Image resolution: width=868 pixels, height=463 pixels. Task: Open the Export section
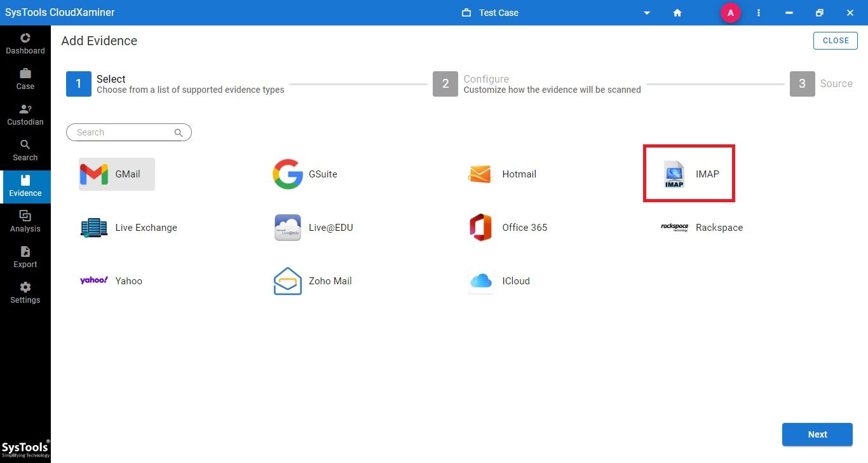pyautogui.click(x=25, y=257)
